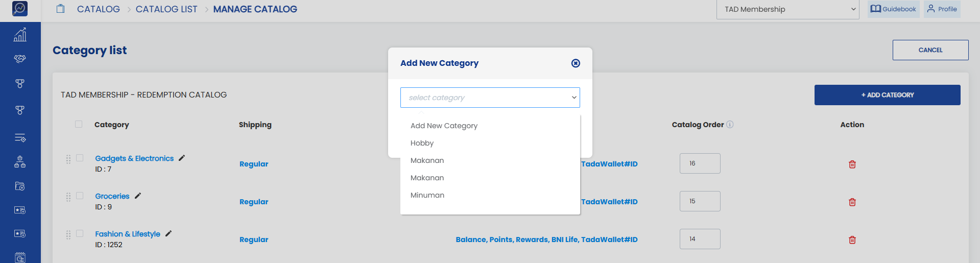Tick the Gadgets & Electronics checkbox

80,158
